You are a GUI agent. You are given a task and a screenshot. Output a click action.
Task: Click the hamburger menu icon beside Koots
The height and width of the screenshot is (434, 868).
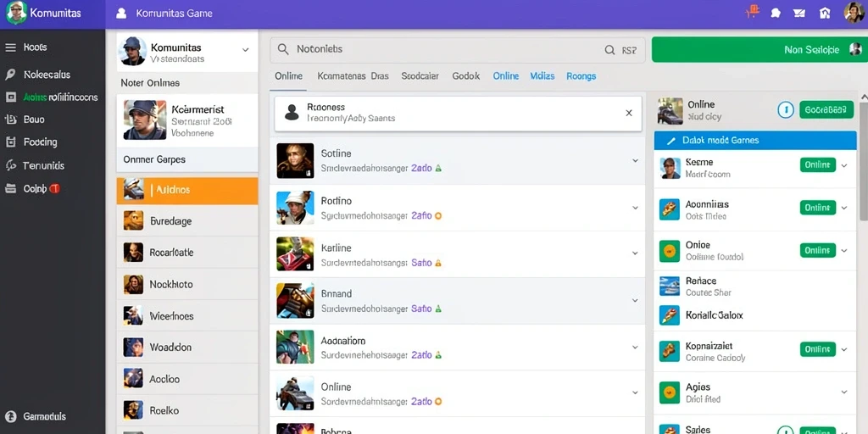click(x=10, y=47)
